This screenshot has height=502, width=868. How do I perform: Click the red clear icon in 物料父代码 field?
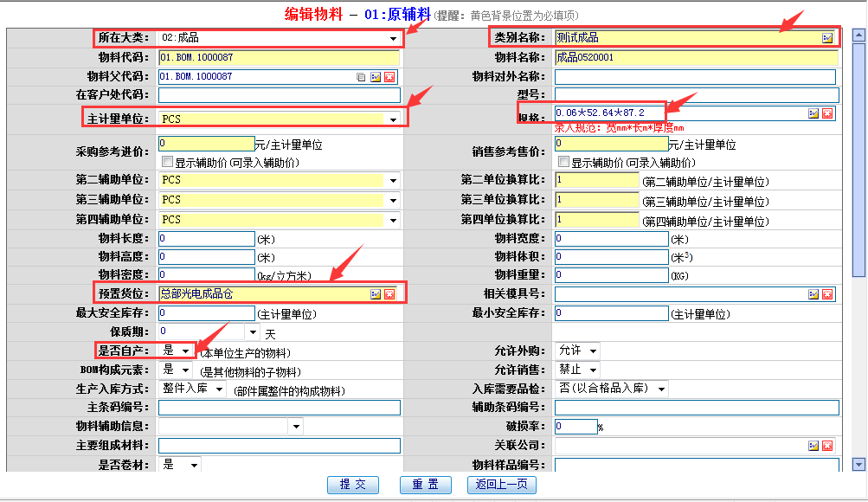click(389, 77)
